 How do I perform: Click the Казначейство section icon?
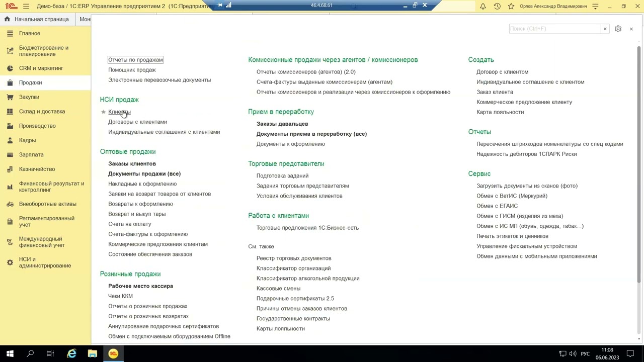(10, 169)
